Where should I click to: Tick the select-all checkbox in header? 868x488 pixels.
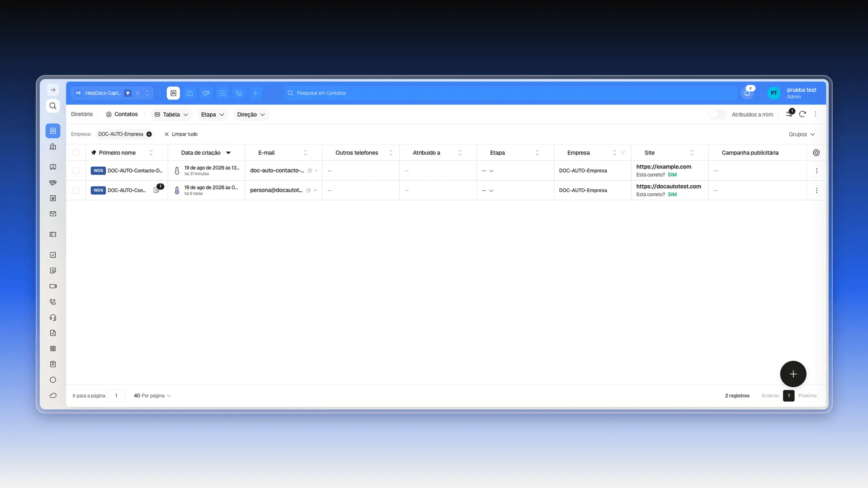tap(76, 153)
